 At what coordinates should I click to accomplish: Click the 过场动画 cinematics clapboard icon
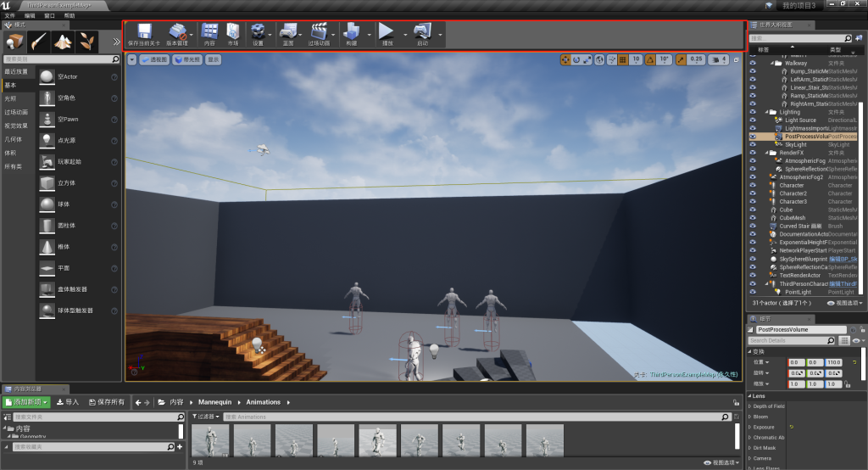[319, 32]
